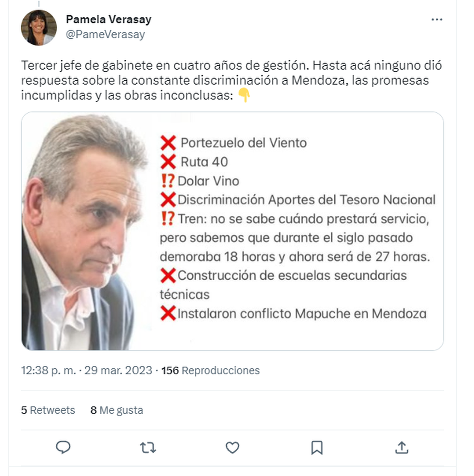The width and height of the screenshot is (474, 476).
Task: Click the reply speech bubble icon
Action: [x=63, y=447]
